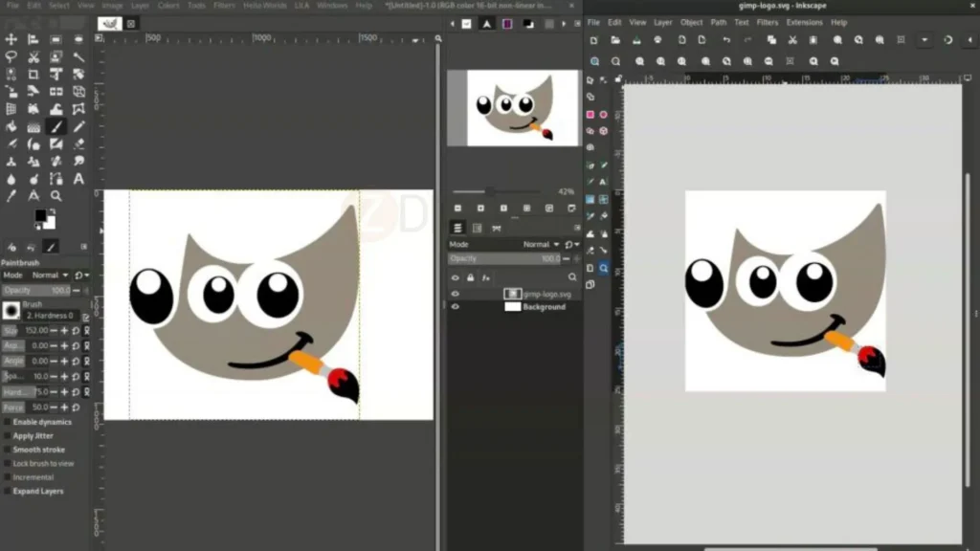The height and width of the screenshot is (551, 980).
Task: Select the Free Select lasso tool in GIMP
Action: pos(11,56)
